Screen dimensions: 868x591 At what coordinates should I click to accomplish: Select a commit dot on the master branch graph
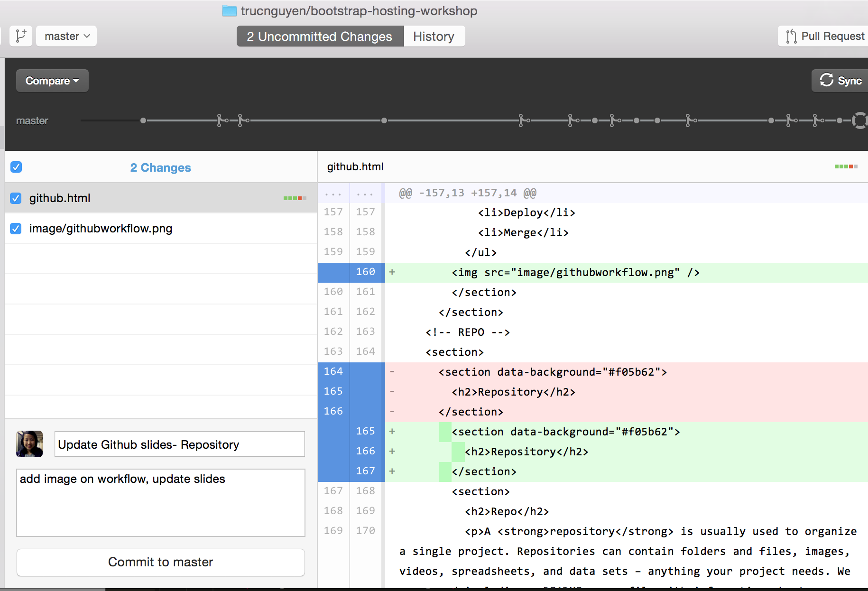coord(384,120)
